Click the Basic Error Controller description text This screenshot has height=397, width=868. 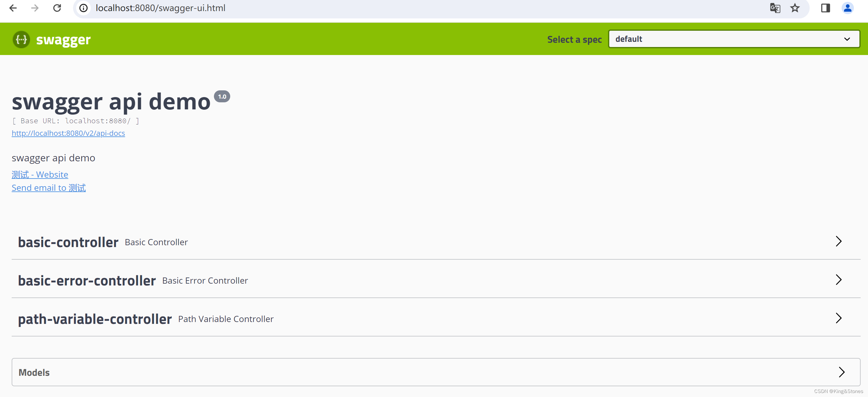tap(205, 281)
